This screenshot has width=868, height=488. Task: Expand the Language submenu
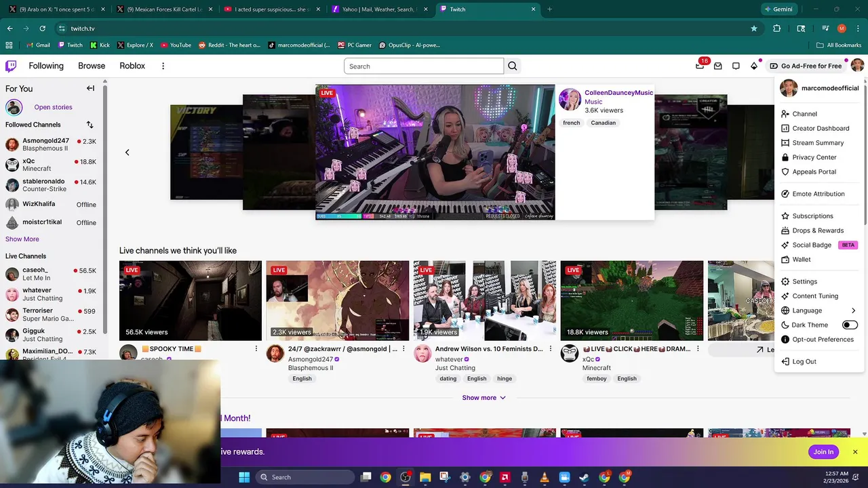820,310
